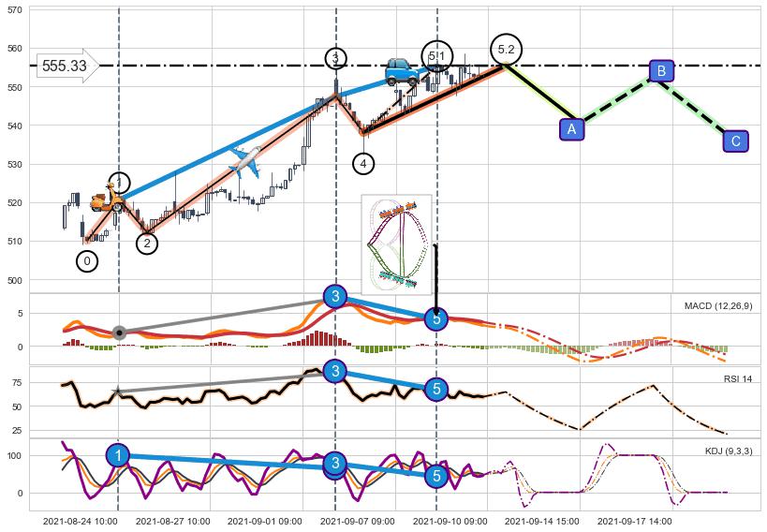The width and height of the screenshot is (767, 532).
Task: Click the RSI 14 indicator label
Action: 737,378
